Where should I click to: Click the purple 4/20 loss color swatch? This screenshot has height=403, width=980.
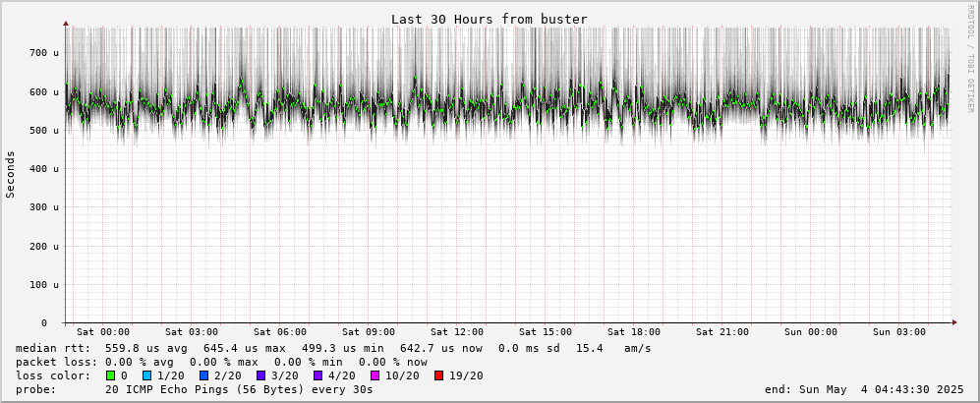pyautogui.click(x=318, y=375)
